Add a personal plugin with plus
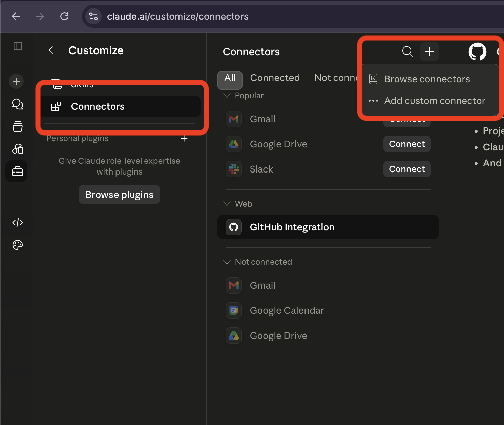 coord(184,138)
